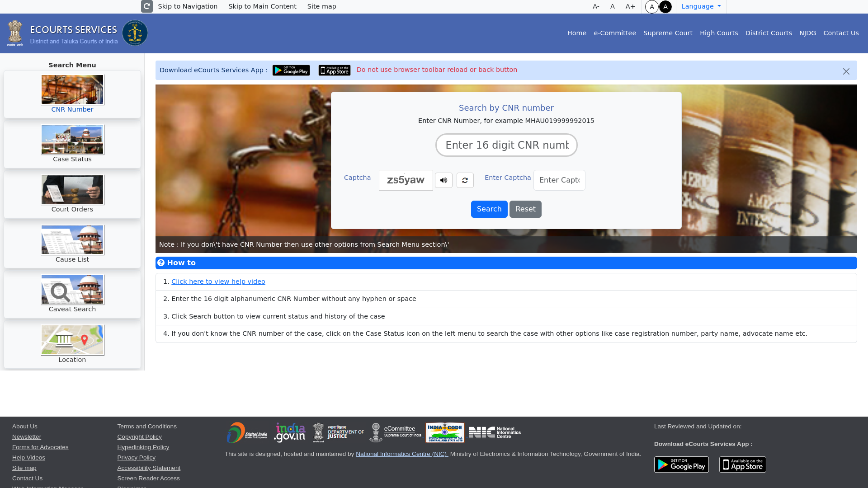The width and height of the screenshot is (868, 488).
Task: Click Skip to Navigation link
Action: click(x=188, y=6)
